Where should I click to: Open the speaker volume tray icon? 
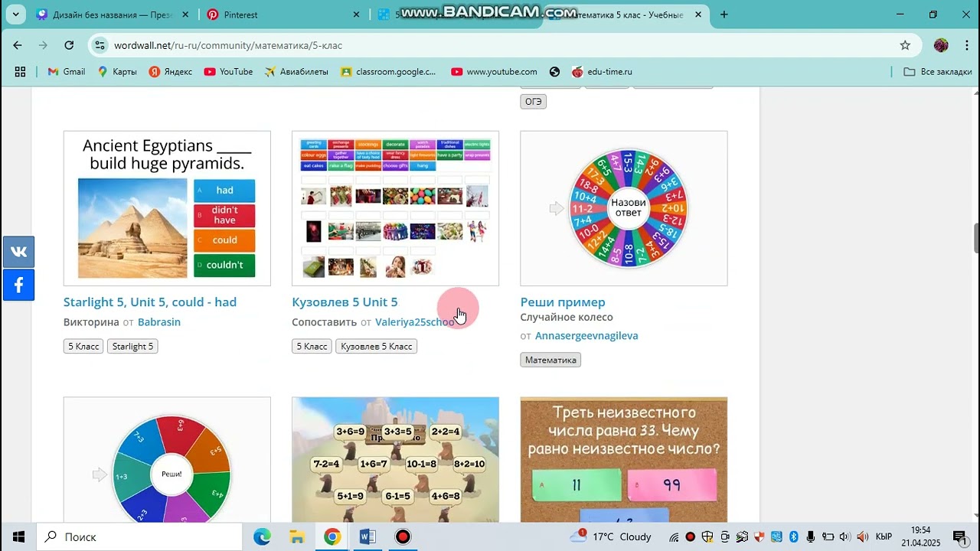click(844, 536)
